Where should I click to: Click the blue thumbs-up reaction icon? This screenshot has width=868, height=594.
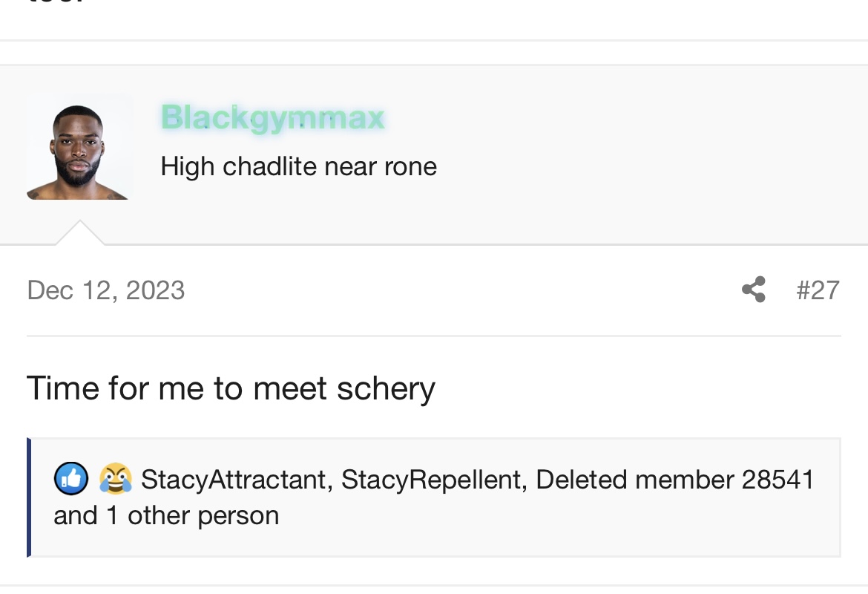(71, 478)
